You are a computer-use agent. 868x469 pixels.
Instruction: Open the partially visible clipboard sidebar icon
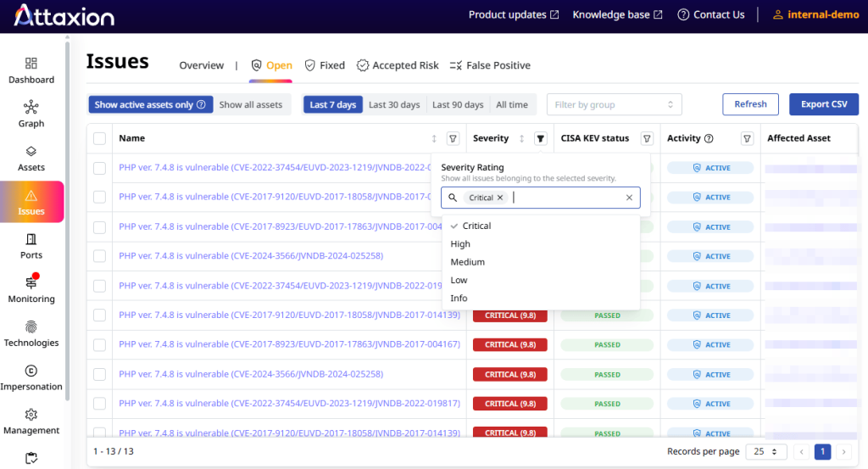click(x=31, y=458)
